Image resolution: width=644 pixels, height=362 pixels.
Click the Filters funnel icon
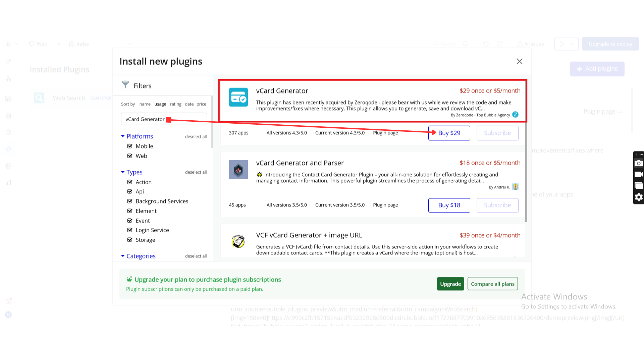tap(125, 85)
